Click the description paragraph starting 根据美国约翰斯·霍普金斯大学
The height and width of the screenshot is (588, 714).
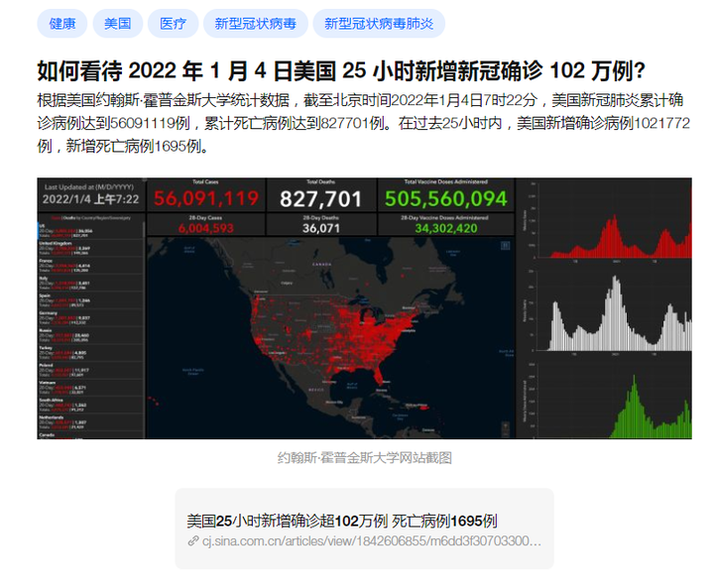(x=363, y=123)
